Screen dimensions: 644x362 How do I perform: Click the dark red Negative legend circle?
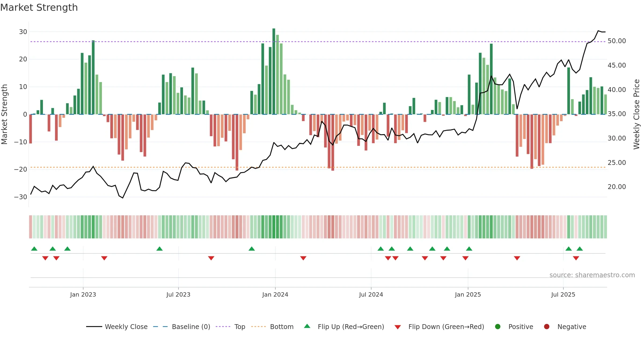[x=547, y=327]
